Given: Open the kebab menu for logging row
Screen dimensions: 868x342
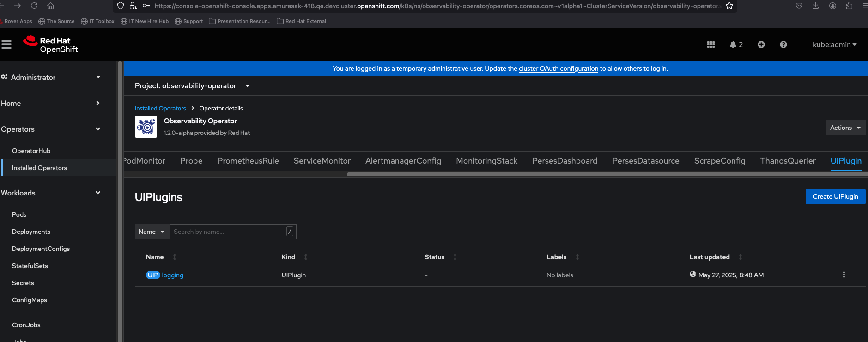Looking at the screenshot, I should tap(844, 275).
